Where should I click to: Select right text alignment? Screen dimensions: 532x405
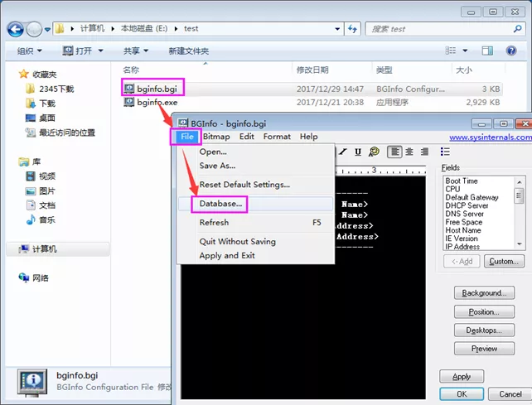pyautogui.click(x=424, y=152)
